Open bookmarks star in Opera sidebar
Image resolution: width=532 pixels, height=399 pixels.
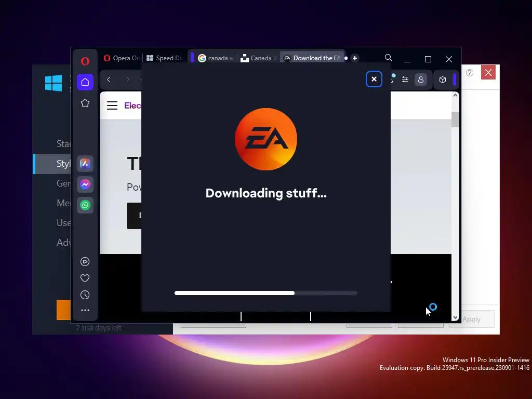click(85, 103)
